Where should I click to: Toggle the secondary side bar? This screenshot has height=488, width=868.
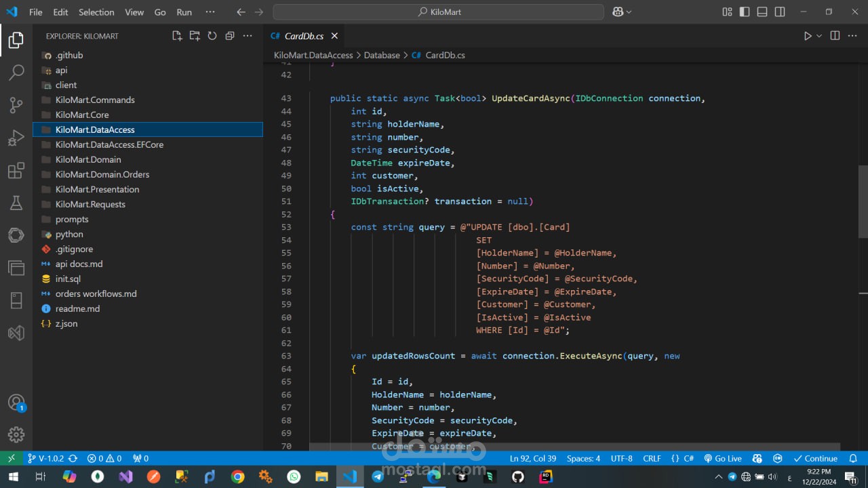point(780,12)
